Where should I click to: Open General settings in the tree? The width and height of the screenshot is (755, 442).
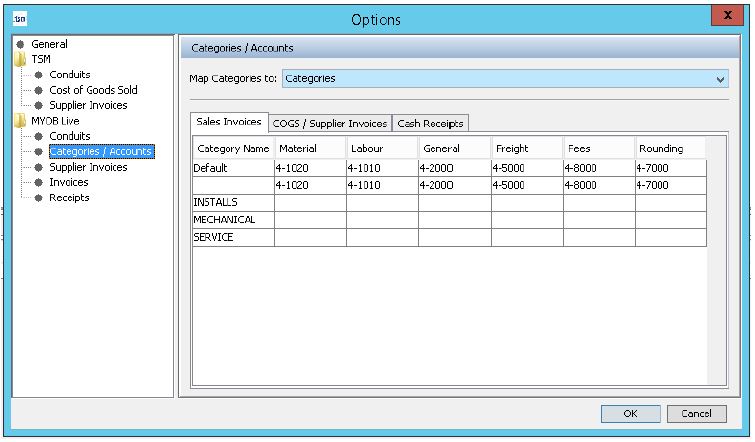pyautogui.click(x=49, y=44)
